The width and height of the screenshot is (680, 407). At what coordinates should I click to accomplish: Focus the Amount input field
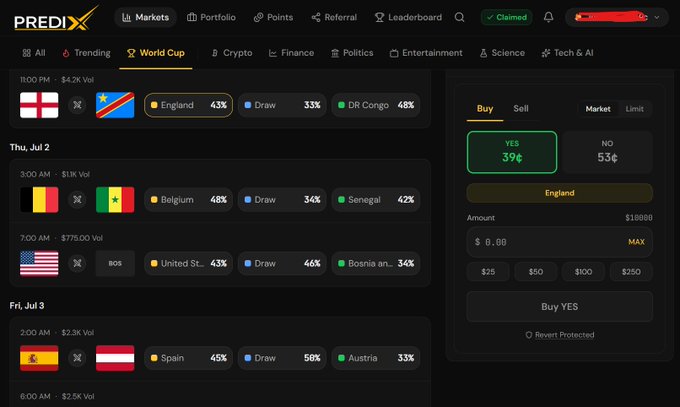tap(559, 242)
